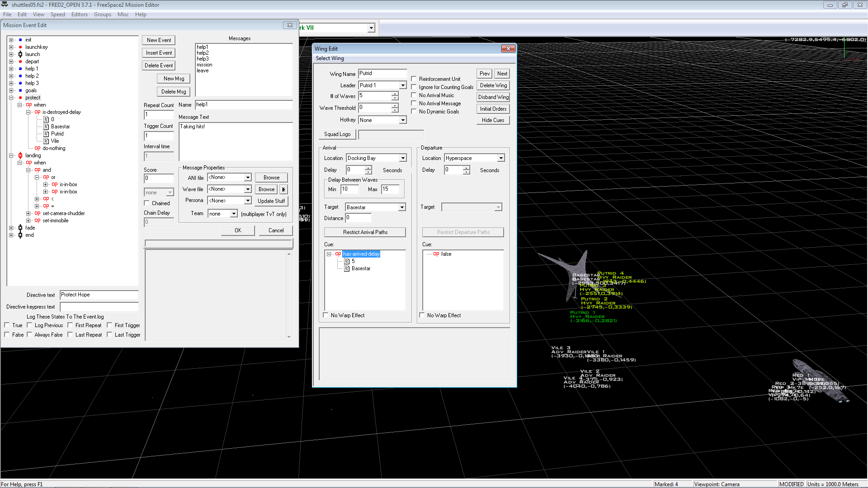Open the arrival Location dropdown
Viewport: 868px width, 488px height.
click(x=402, y=158)
